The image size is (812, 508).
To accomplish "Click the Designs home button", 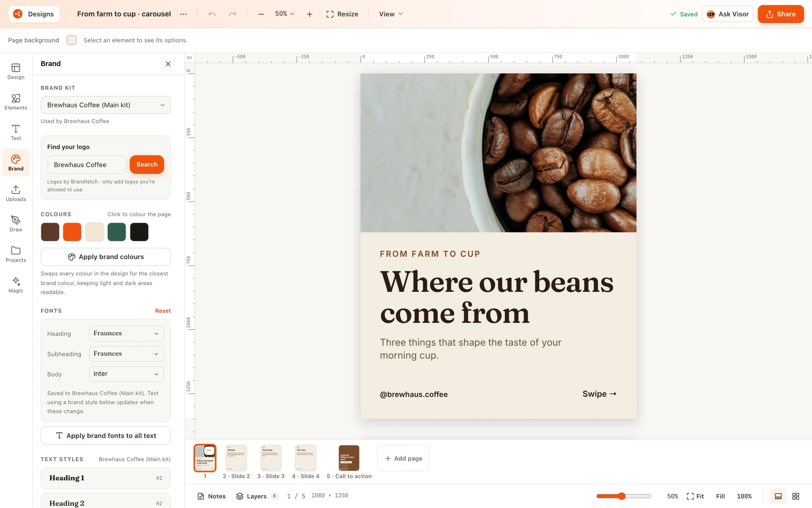I will (x=34, y=14).
